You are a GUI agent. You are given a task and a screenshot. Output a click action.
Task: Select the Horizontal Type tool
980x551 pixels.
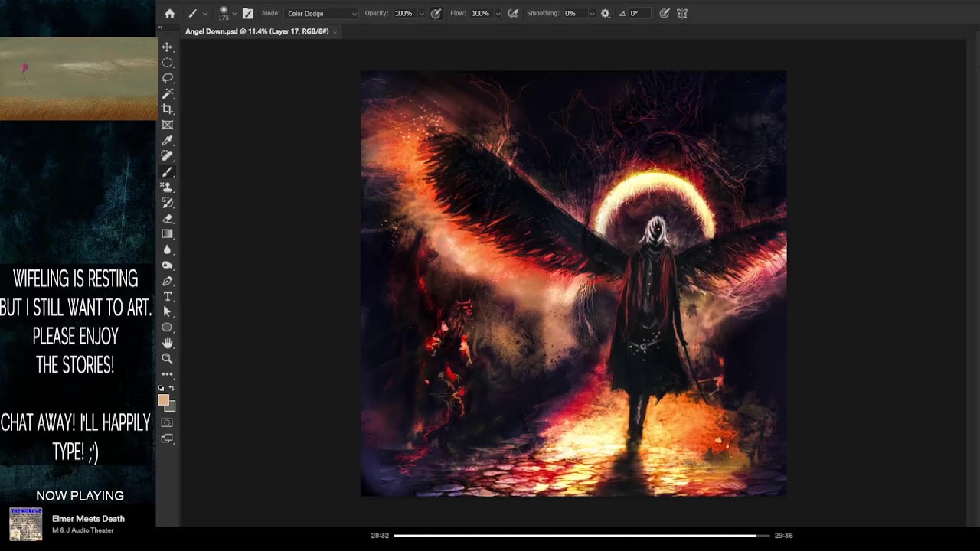click(x=167, y=296)
